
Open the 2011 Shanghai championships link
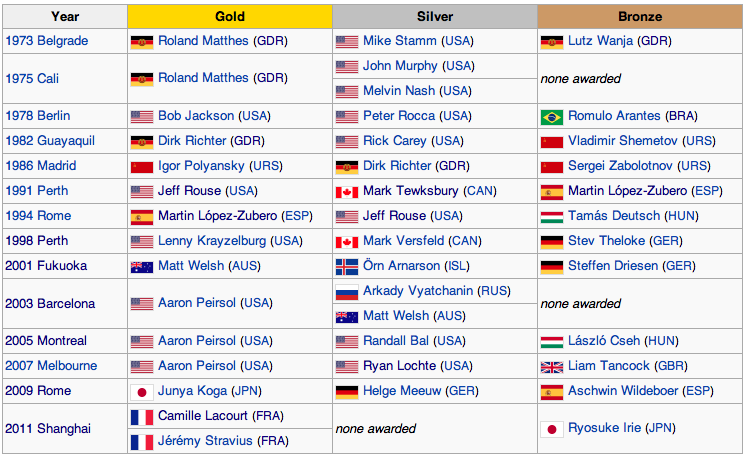(48, 429)
